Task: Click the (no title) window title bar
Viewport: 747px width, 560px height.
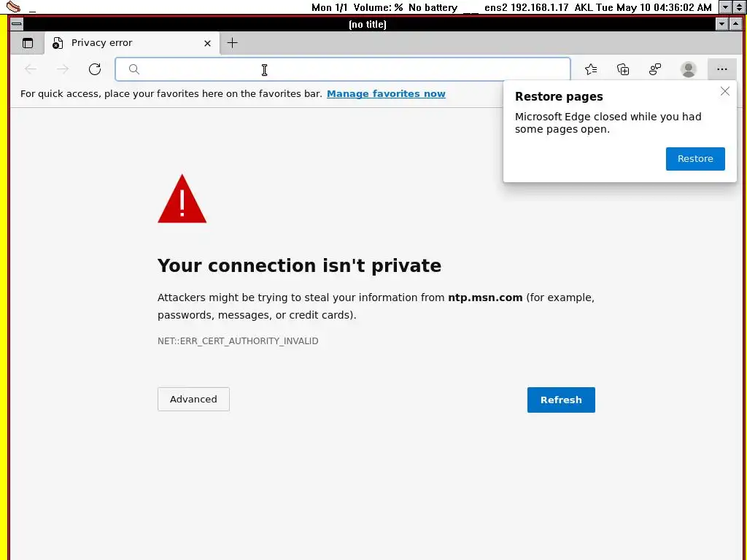Action: pyautogui.click(x=368, y=24)
